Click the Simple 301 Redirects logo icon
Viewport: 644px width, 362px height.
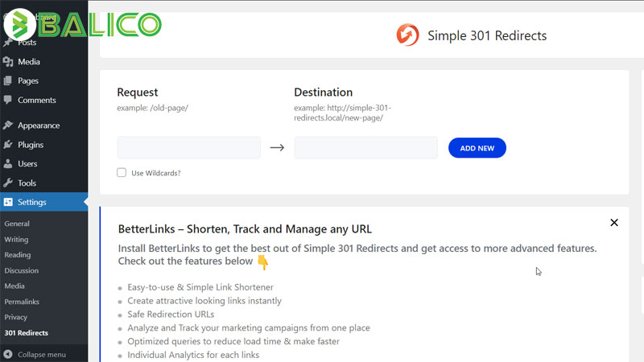pyautogui.click(x=407, y=35)
